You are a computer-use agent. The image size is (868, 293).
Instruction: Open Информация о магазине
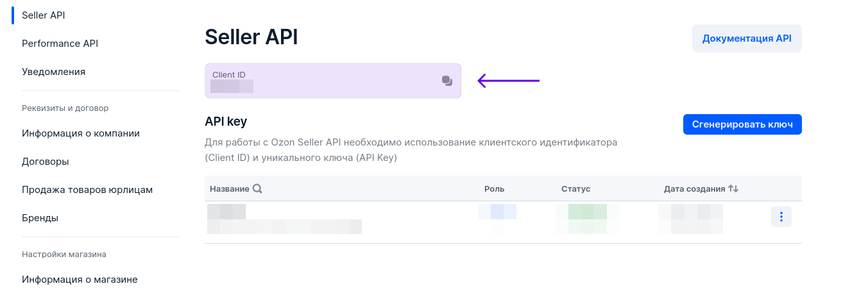[80, 280]
